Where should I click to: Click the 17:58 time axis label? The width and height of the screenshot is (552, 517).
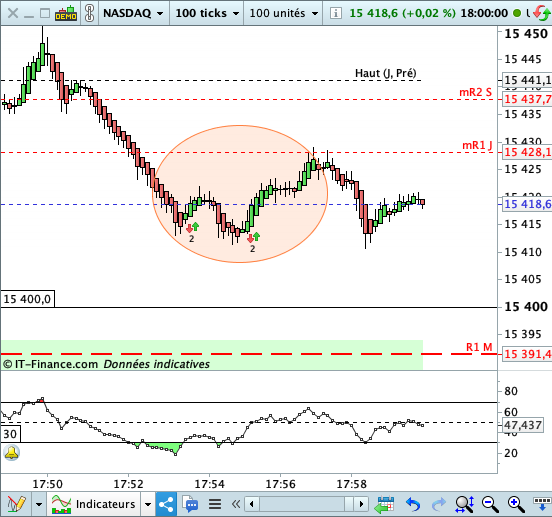tap(352, 484)
